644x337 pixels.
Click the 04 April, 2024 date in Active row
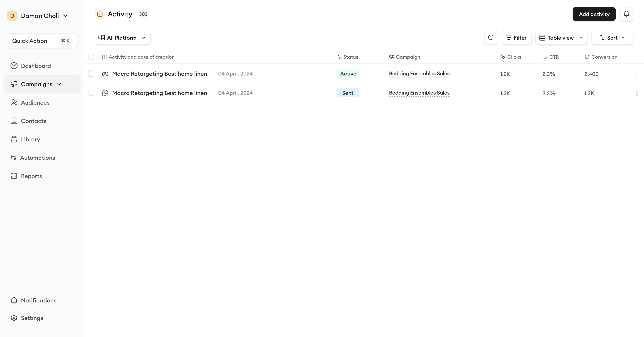(x=235, y=74)
